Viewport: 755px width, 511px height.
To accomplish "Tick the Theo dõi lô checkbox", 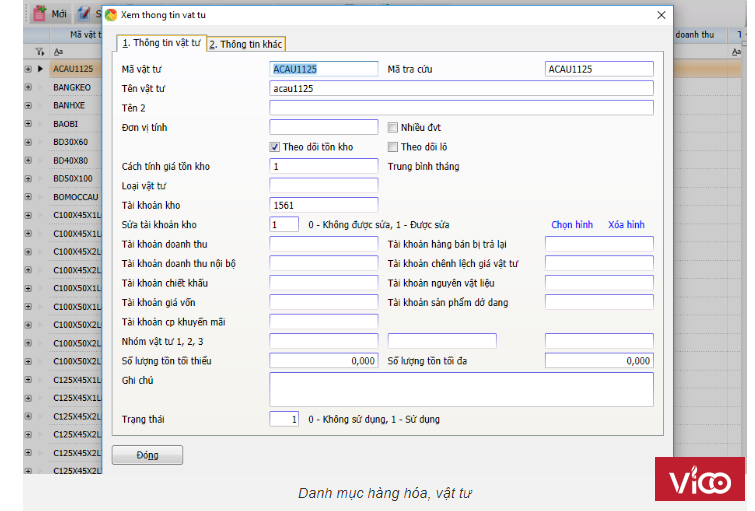I will [393, 147].
